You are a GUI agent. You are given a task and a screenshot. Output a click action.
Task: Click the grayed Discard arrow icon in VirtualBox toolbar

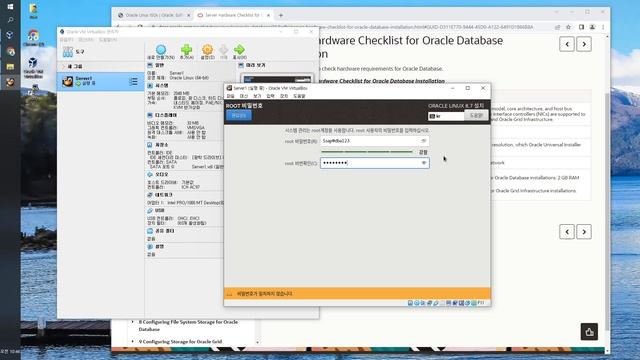point(224,50)
